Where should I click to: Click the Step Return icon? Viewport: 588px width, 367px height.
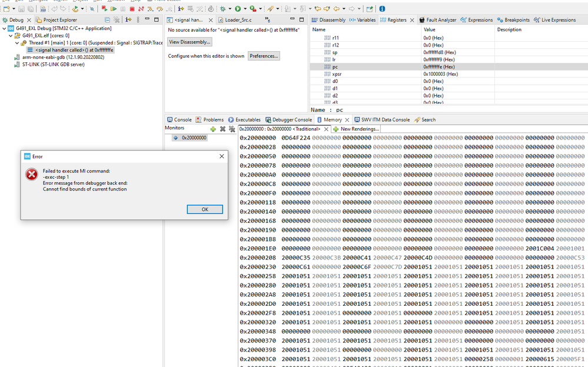tap(169, 9)
